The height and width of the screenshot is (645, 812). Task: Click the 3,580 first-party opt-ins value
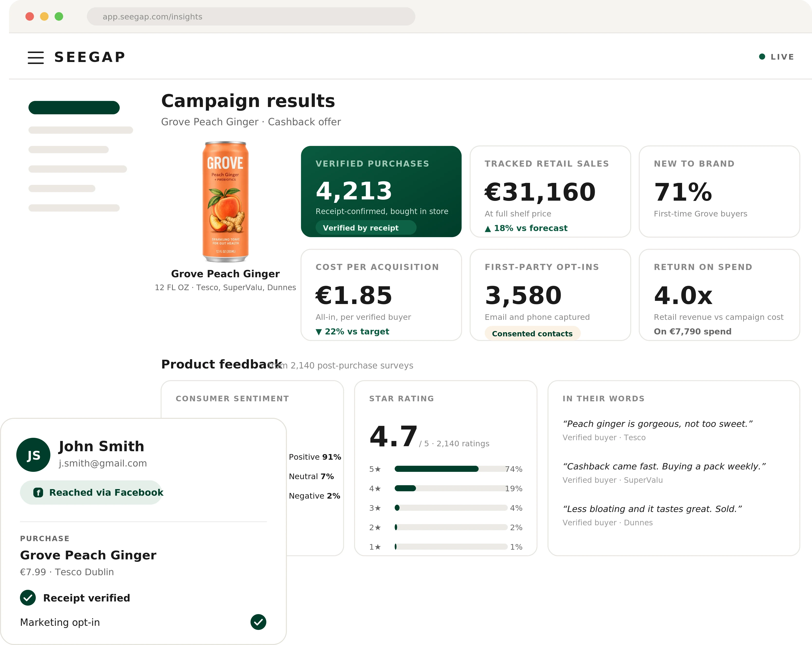pos(523,296)
